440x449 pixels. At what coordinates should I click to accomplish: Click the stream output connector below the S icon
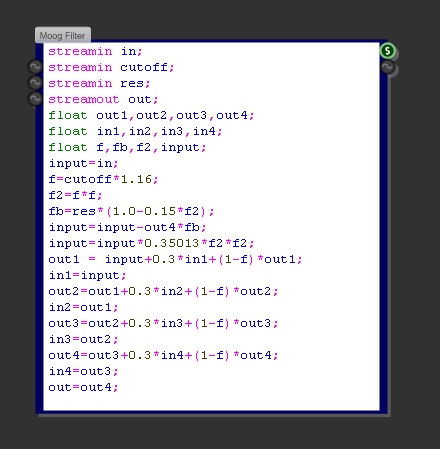pyautogui.click(x=387, y=67)
